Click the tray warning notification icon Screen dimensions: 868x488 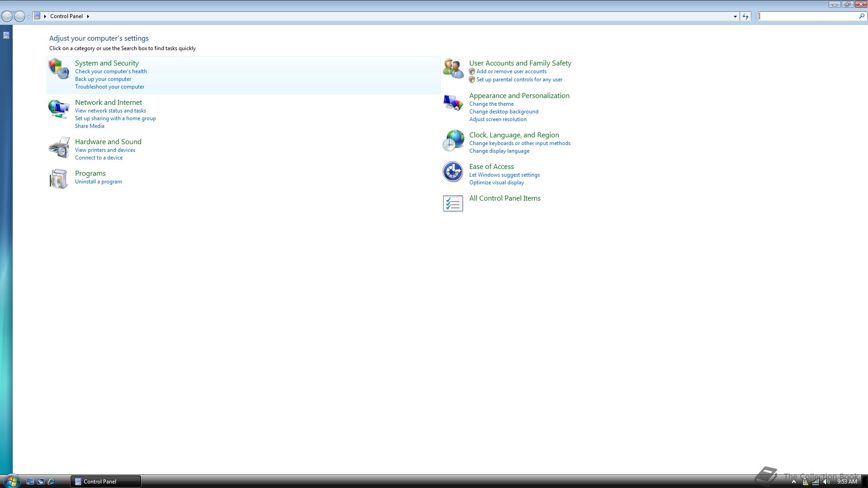[x=805, y=482]
